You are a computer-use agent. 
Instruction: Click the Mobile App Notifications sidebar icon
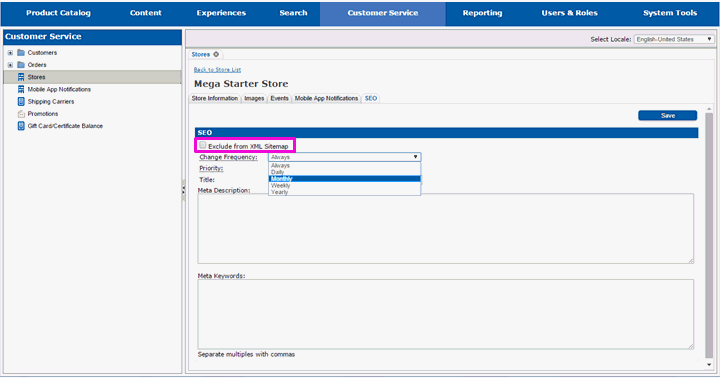(x=21, y=89)
